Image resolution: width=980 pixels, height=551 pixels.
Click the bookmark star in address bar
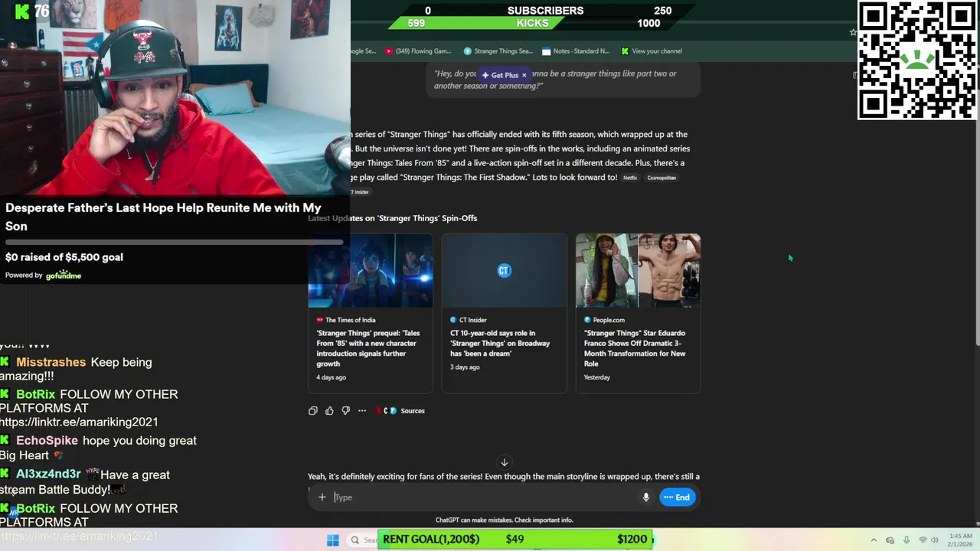853,32
